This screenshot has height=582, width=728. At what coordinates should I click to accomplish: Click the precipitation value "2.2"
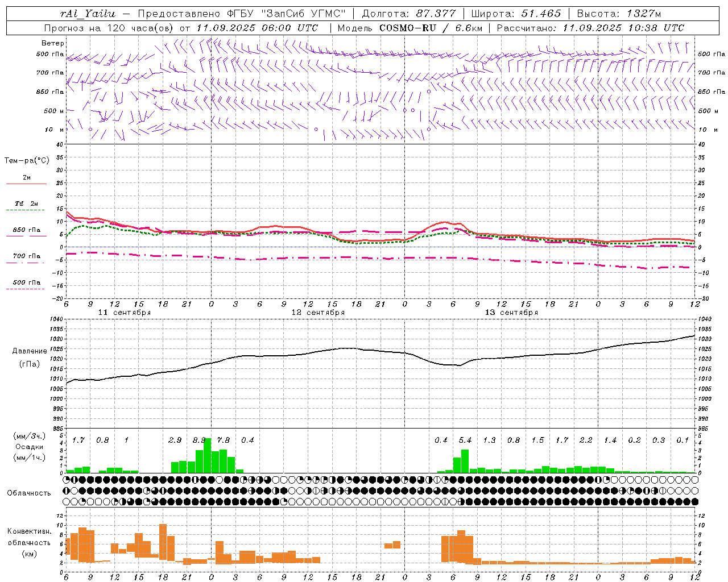click(x=586, y=440)
